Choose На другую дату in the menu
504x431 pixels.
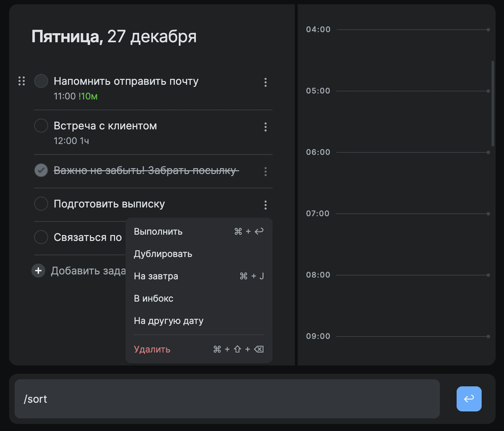click(x=168, y=321)
